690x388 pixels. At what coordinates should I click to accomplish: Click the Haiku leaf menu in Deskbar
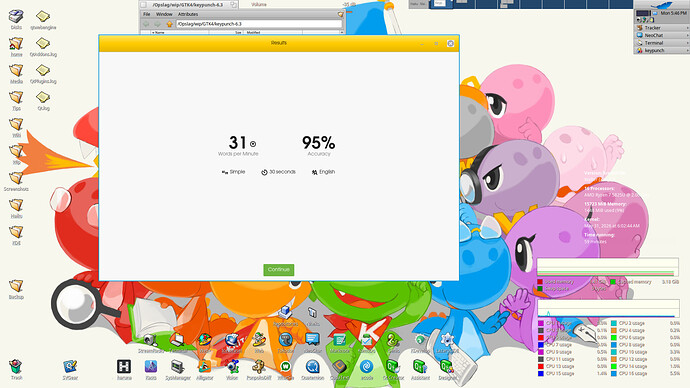[x=661, y=5]
